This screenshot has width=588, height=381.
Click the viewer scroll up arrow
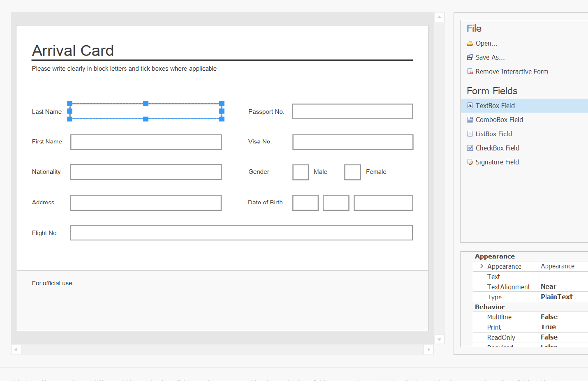(x=440, y=17)
